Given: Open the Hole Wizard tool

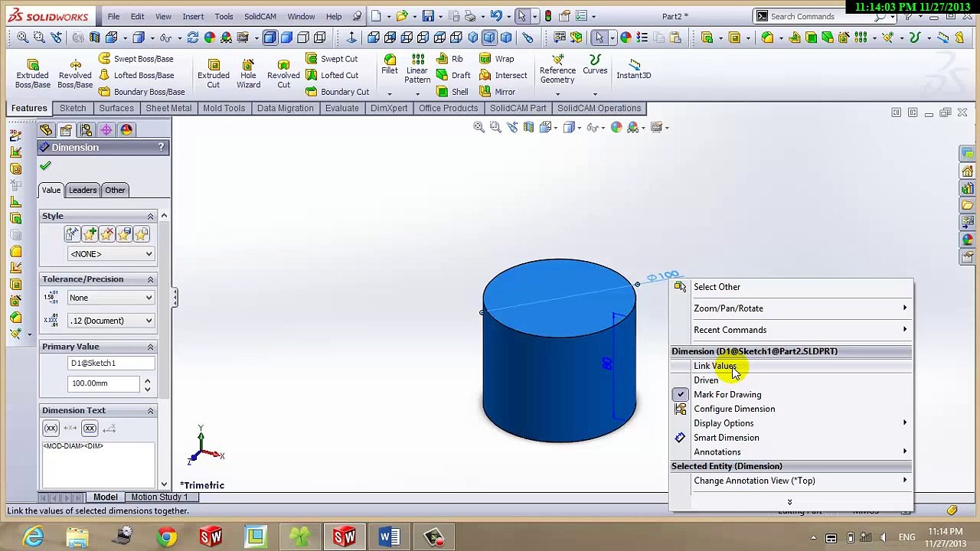Looking at the screenshot, I should click(x=248, y=74).
